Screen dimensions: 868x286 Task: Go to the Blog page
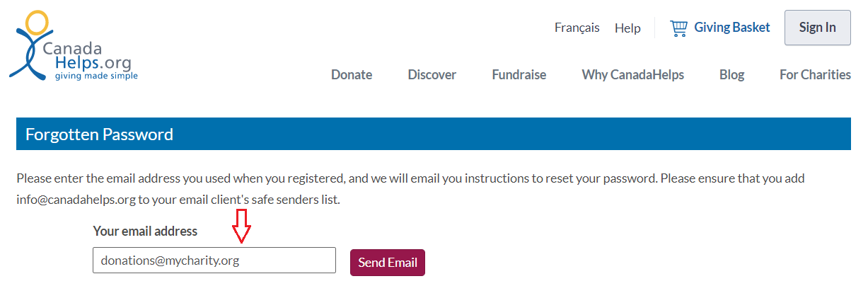point(731,74)
